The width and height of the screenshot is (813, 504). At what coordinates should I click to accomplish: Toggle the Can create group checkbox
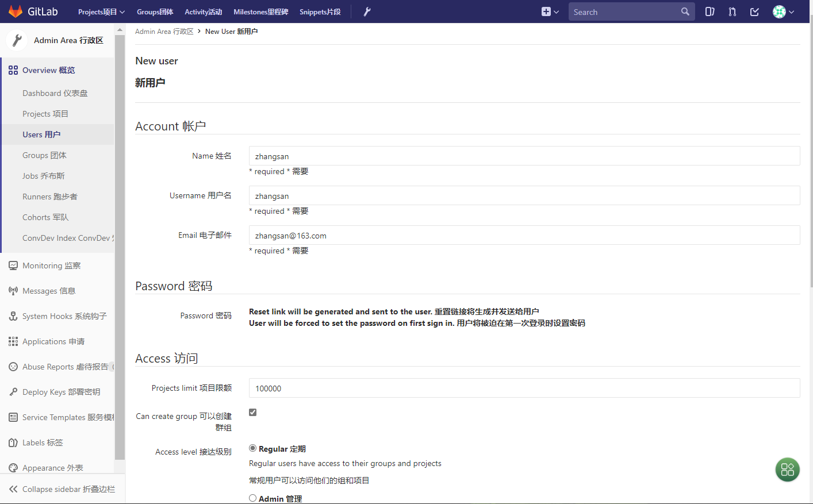click(252, 412)
